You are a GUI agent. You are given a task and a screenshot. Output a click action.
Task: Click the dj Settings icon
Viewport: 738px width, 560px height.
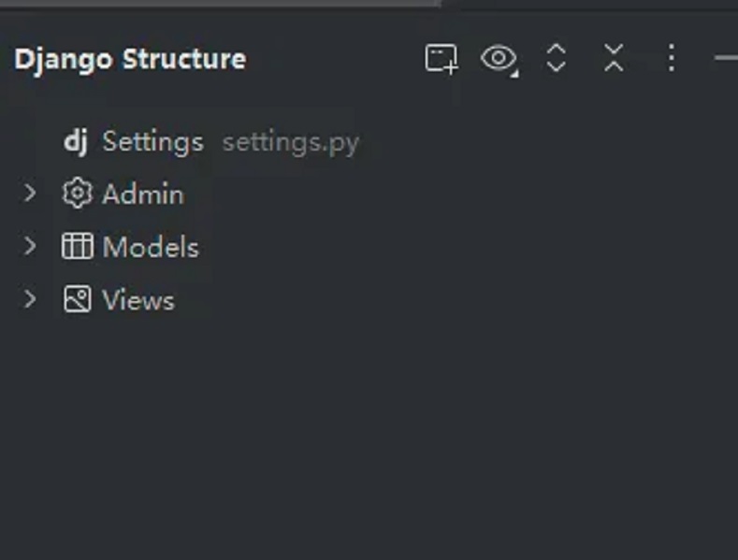click(x=76, y=141)
